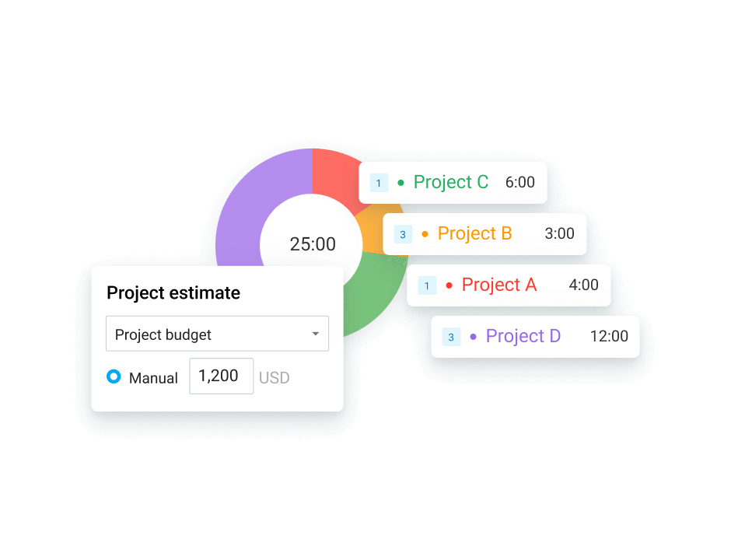This screenshot has height=560, width=731.
Task: Toggle the Manual estimate option off
Action: coord(115,378)
